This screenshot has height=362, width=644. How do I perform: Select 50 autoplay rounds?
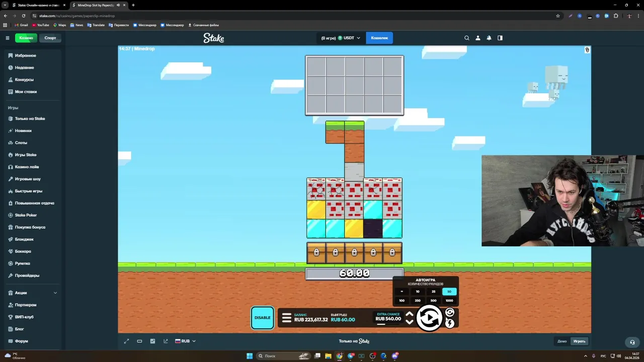point(449,292)
